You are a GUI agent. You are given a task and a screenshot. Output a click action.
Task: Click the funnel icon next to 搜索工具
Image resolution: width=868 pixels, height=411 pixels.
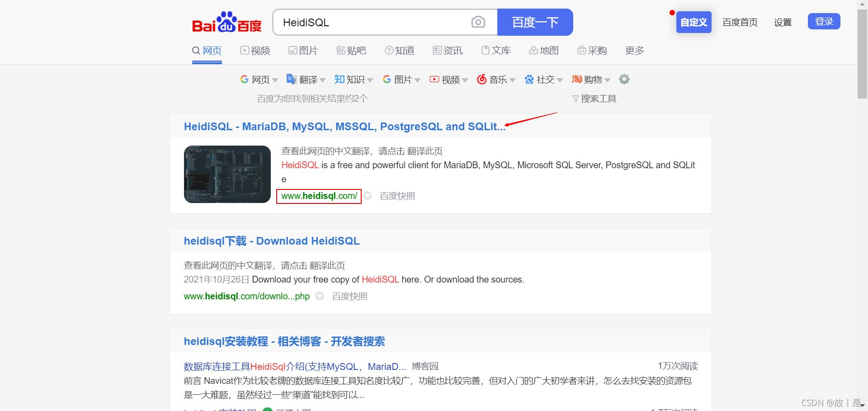[x=576, y=99]
